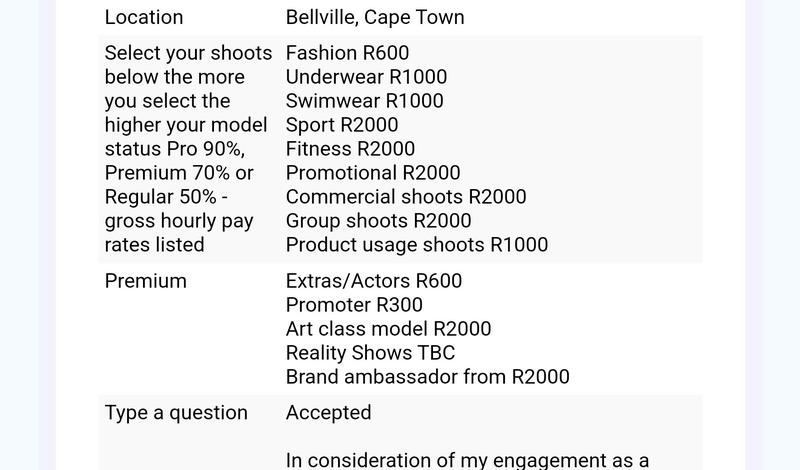The width and height of the screenshot is (800, 470).
Task: Select the Extras/Actors R600 line
Action: click(374, 281)
